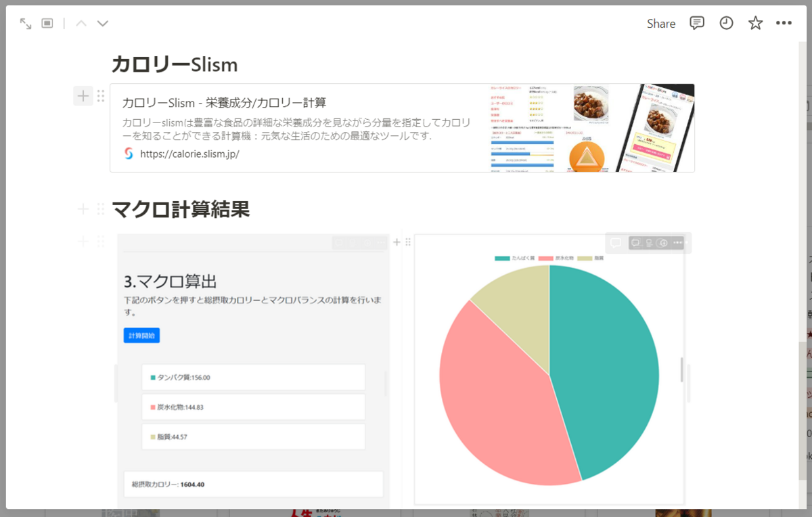The image size is (812, 517).
Task: Open drag handle of マクロ計算結果 heading
Action: click(x=101, y=210)
